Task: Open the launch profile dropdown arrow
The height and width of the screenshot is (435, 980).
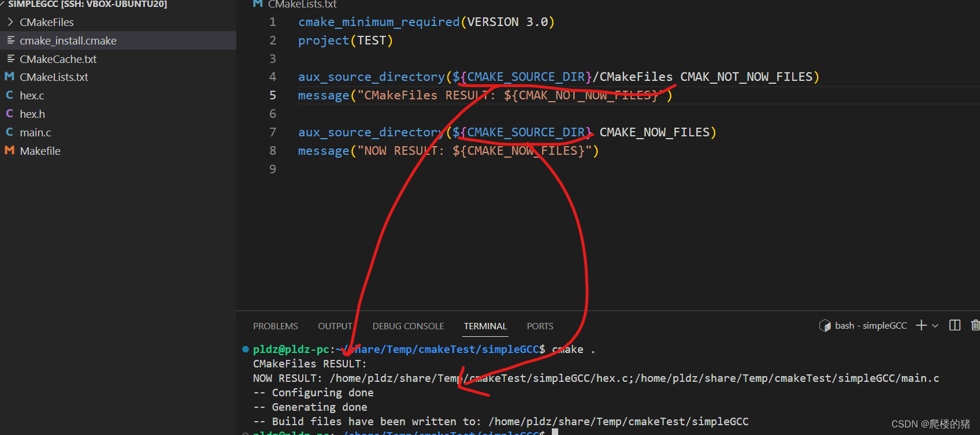Action: point(935,326)
